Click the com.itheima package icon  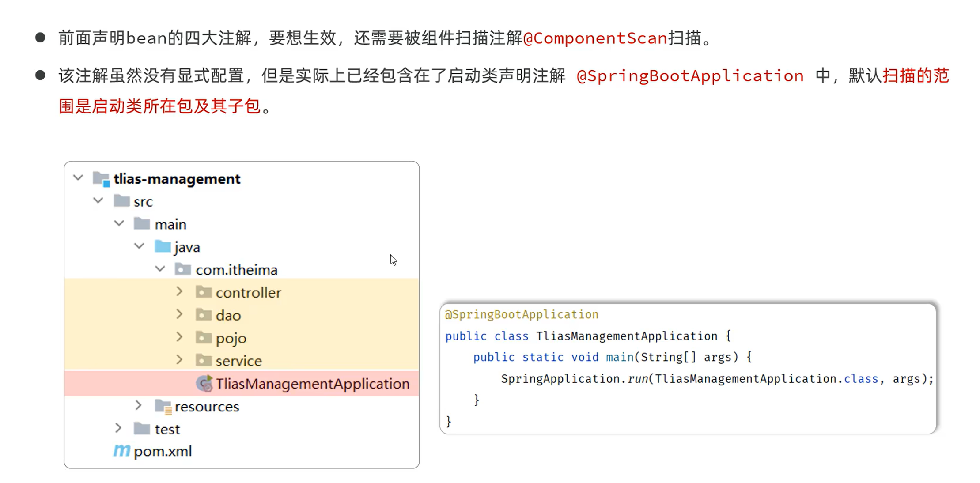coord(183,269)
